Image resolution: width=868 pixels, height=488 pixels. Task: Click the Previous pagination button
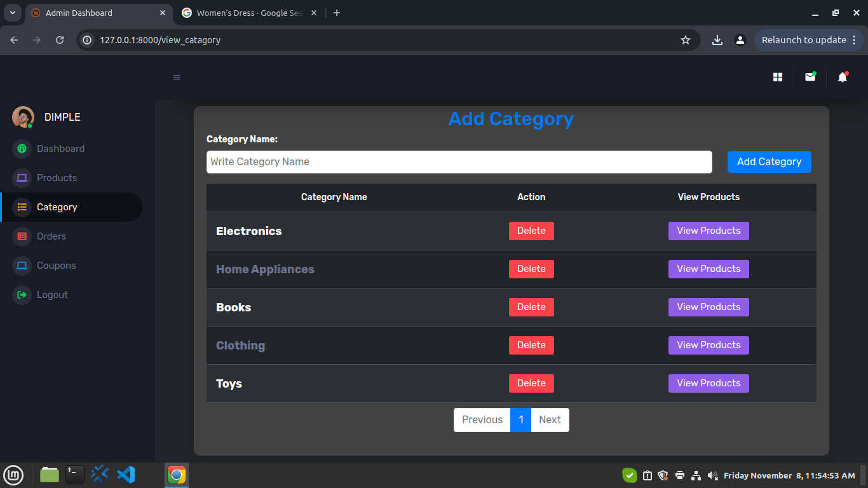coord(482,420)
